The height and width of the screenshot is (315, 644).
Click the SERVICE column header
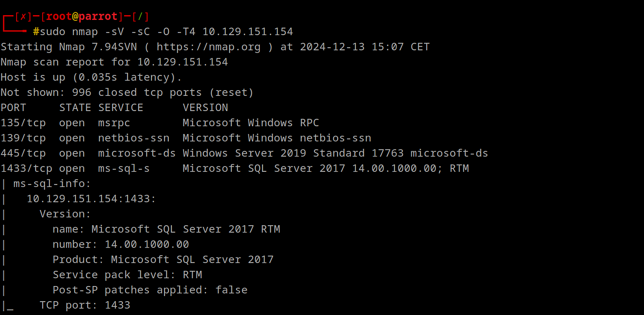pos(120,108)
